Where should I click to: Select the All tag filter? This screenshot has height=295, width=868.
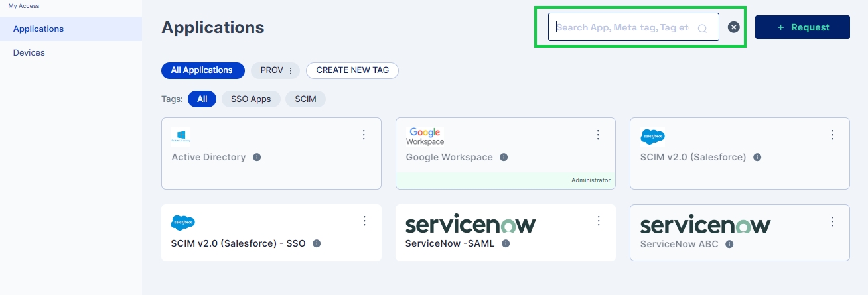(202, 99)
